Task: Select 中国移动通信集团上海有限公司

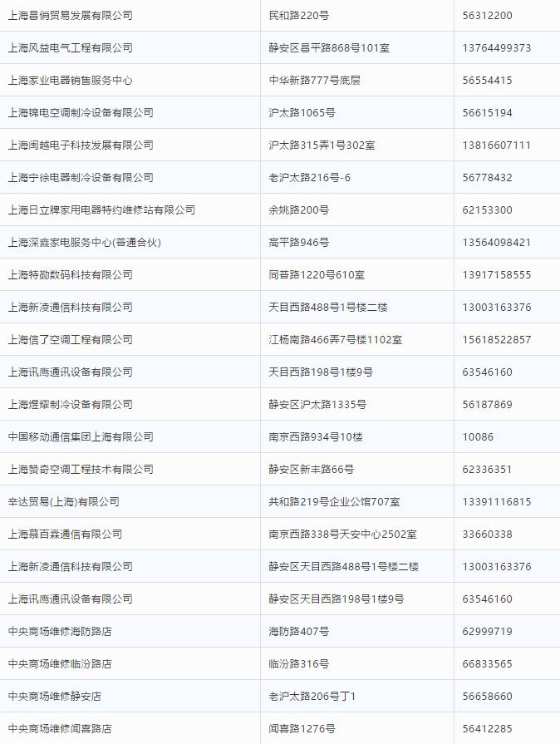Action: point(81,437)
